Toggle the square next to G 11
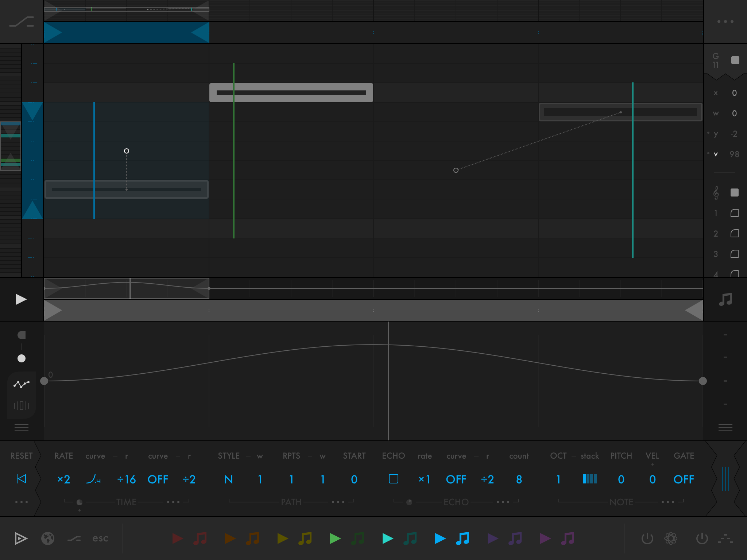 (735, 60)
